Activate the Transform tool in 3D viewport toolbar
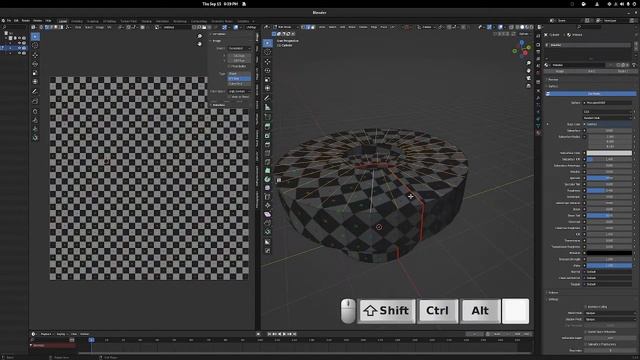The image size is (640, 360). (x=267, y=88)
